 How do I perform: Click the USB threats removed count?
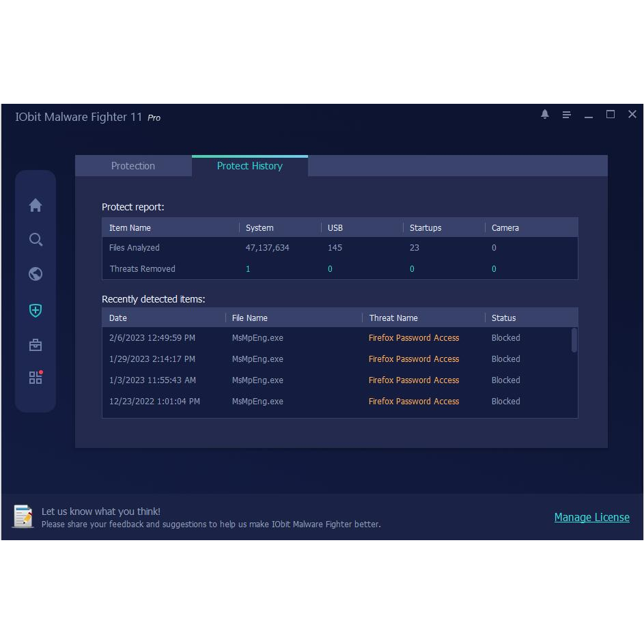(x=330, y=269)
